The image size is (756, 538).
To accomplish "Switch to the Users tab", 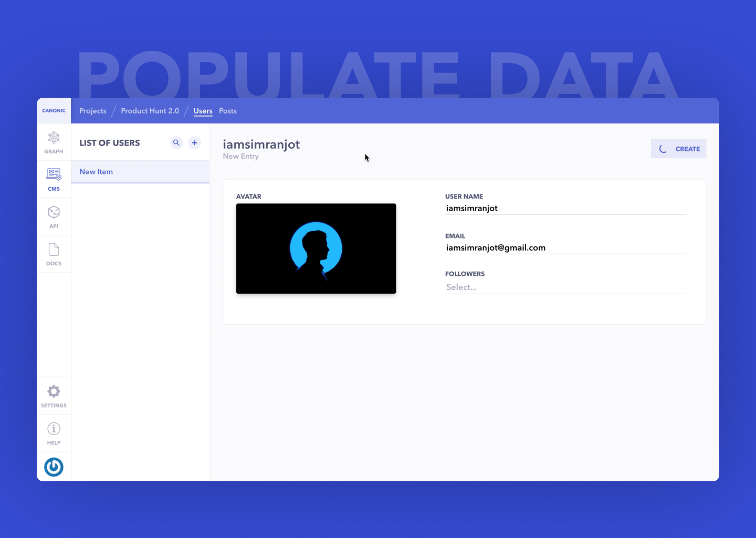I will click(x=203, y=111).
